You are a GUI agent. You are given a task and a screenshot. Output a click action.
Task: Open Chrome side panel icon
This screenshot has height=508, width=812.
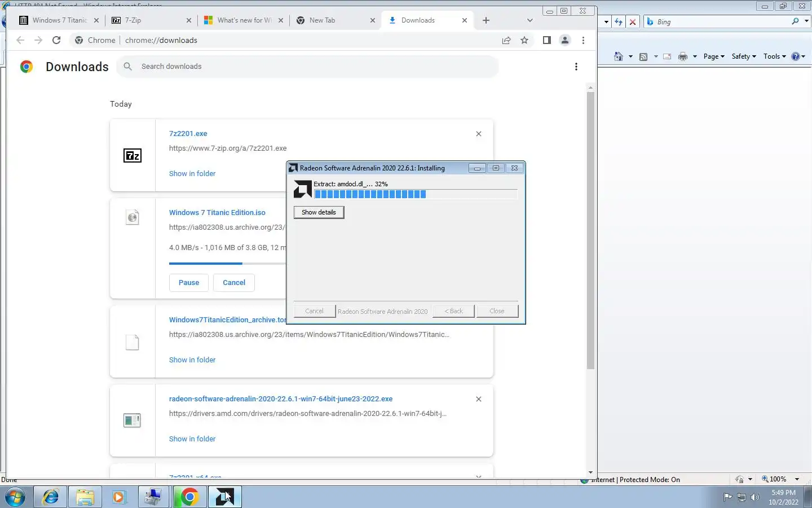pos(546,40)
